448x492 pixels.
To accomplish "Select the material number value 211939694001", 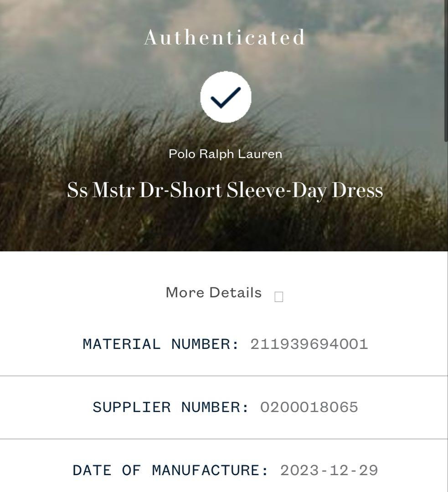I will pos(309,344).
